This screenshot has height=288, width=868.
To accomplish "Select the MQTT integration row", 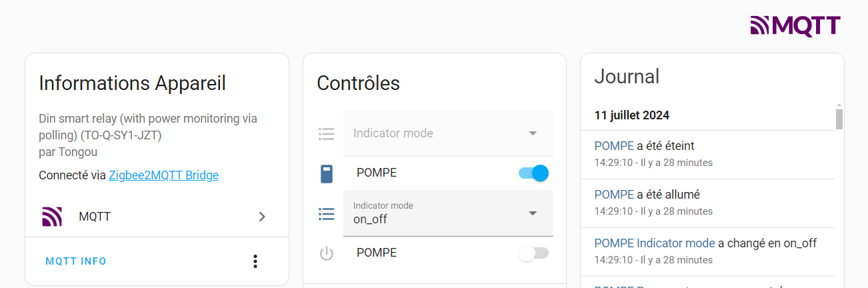I will pos(157,217).
